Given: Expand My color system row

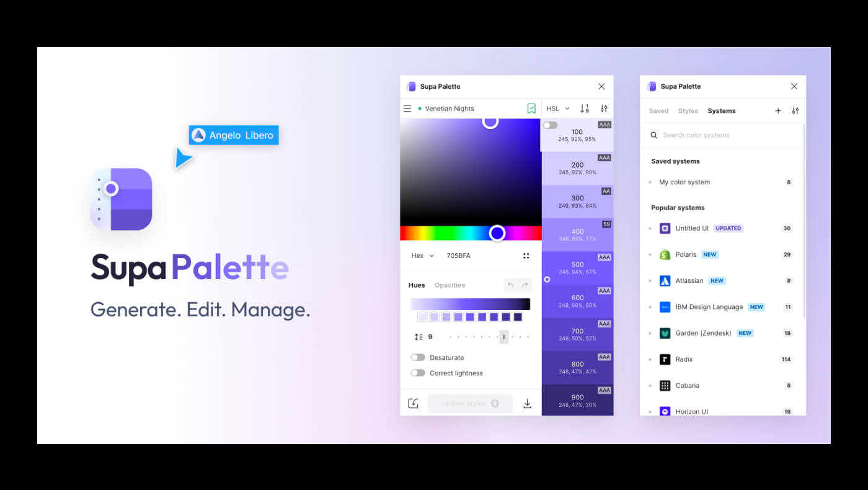Looking at the screenshot, I should click(650, 182).
